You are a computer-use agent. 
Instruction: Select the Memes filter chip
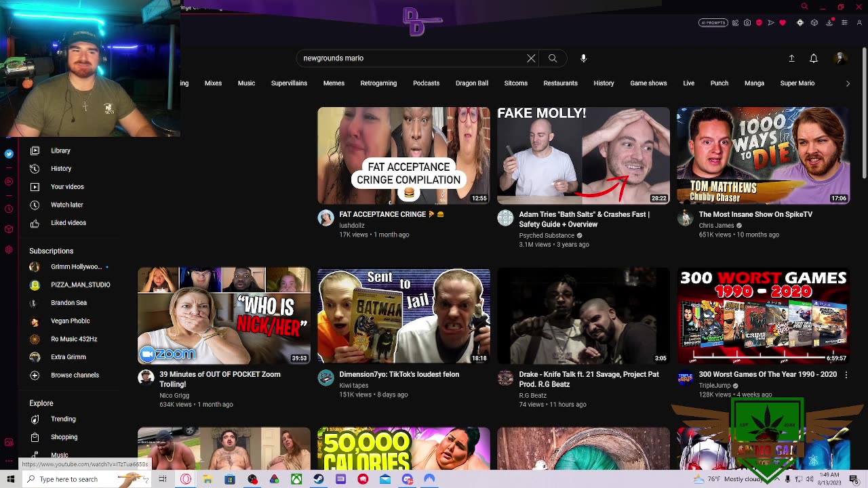tap(334, 83)
